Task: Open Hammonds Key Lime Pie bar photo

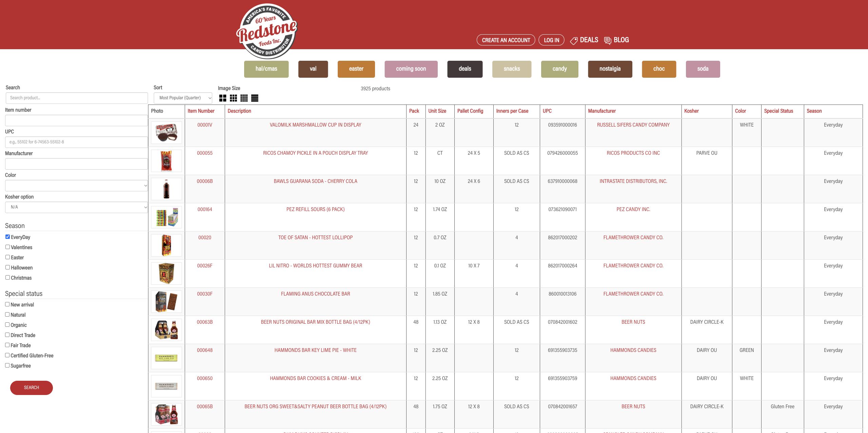Action: [x=166, y=358]
